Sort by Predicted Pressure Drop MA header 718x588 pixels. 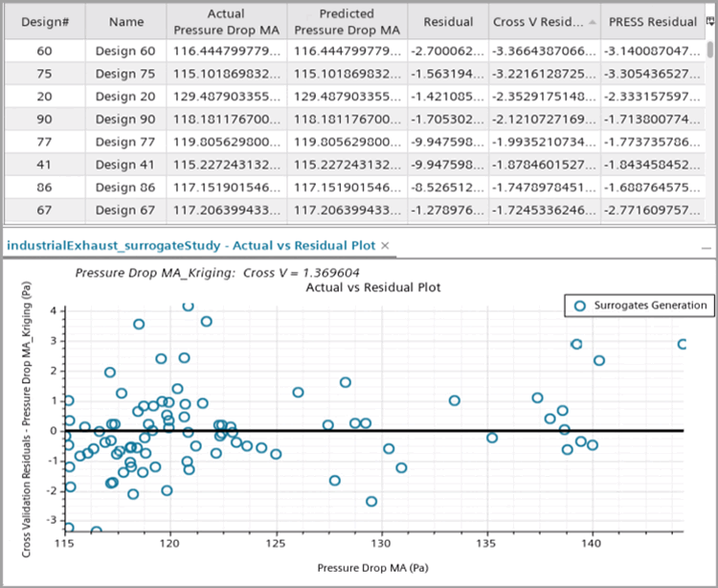click(x=348, y=21)
